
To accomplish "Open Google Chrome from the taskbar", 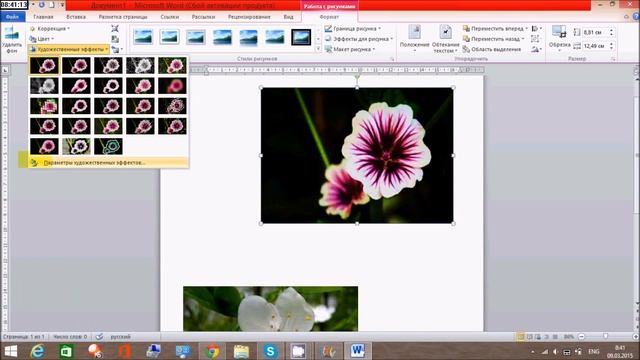I will click(212, 351).
